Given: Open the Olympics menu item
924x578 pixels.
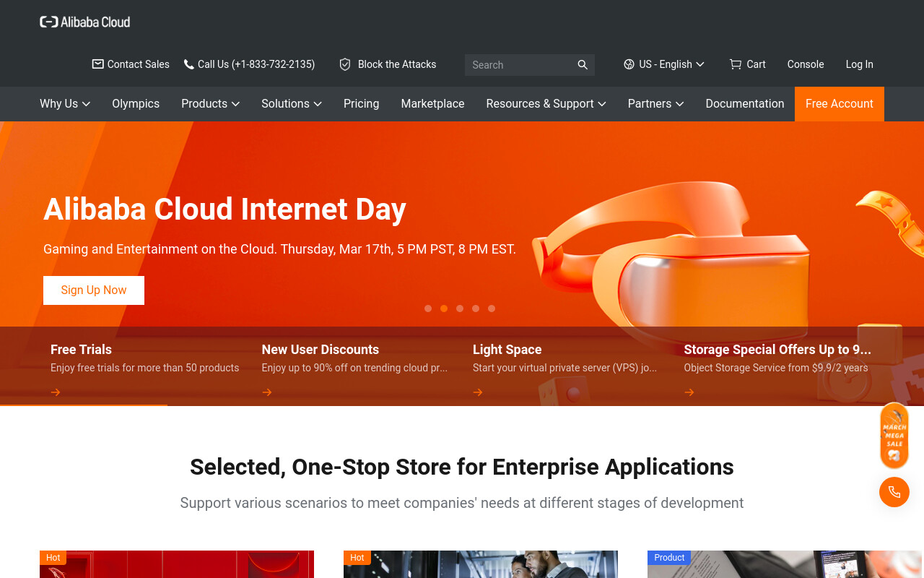Looking at the screenshot, I should 136,104.
